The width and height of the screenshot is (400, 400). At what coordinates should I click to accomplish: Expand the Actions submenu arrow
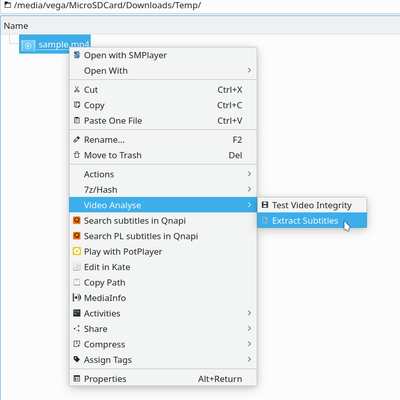point(249,174)
